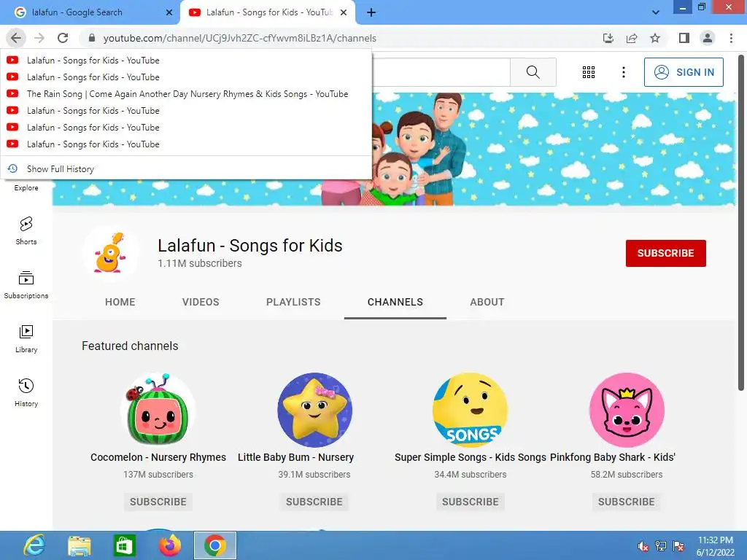Select The Rain Song history entry

(x=186, y=94)
